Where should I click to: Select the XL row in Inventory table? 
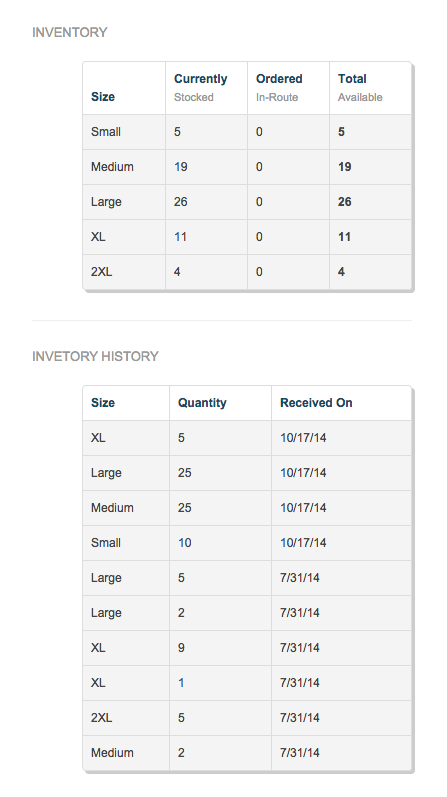(247, 237)
